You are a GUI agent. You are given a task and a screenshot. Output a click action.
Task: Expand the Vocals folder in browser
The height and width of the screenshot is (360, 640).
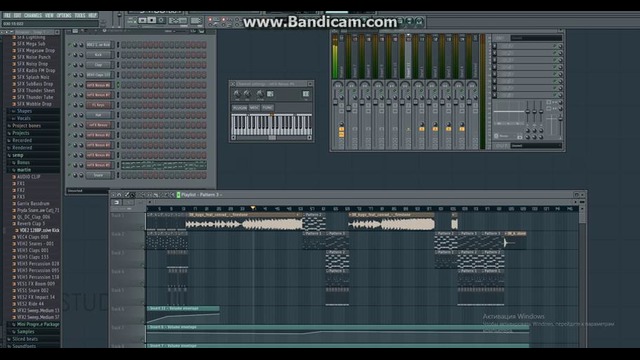(23, 118)
